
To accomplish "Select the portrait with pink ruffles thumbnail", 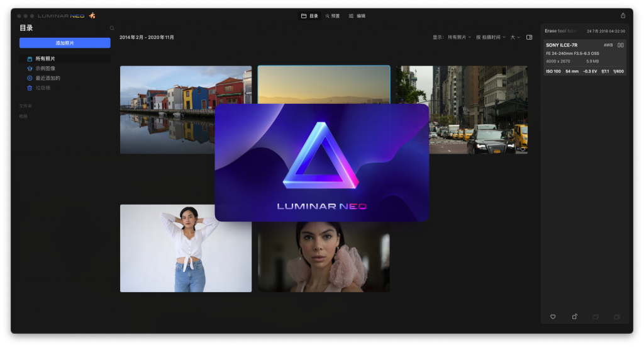I will click(x=324, y=257).
